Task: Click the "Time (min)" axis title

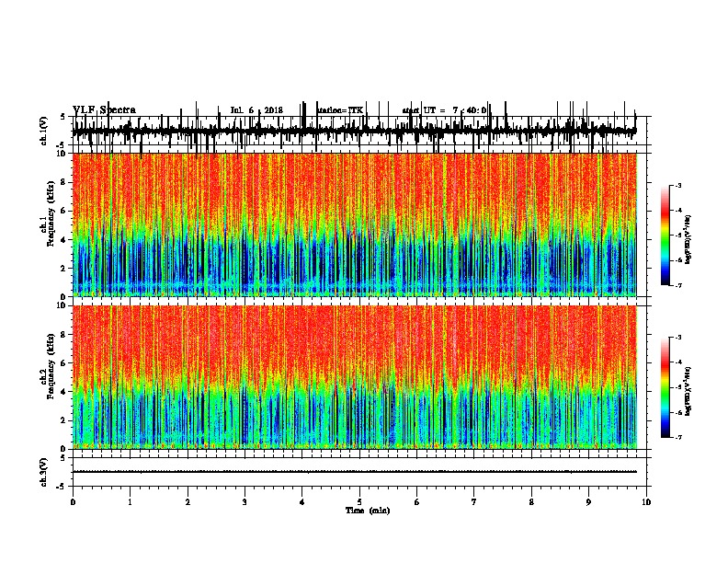Action: click(368, 511)
